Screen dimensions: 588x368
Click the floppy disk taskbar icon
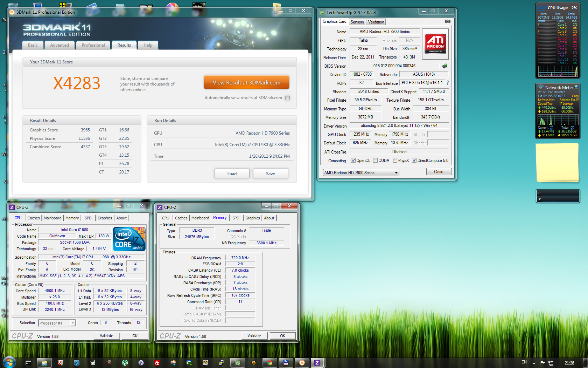coord(286,363)
